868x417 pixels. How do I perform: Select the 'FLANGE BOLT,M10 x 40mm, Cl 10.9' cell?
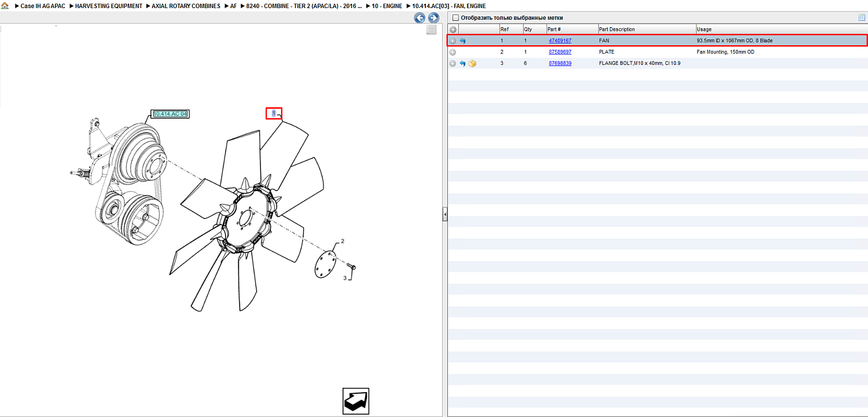tap(639, 63)
